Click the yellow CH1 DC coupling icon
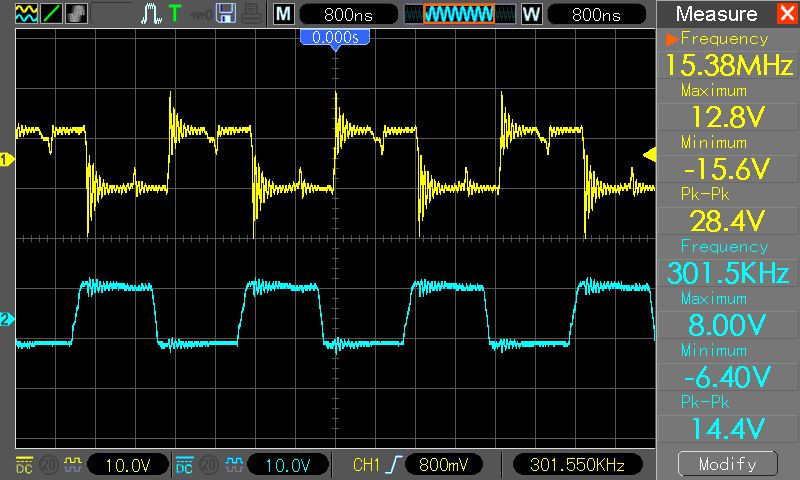This screenshot has height=480, width=800. point(24,465)
